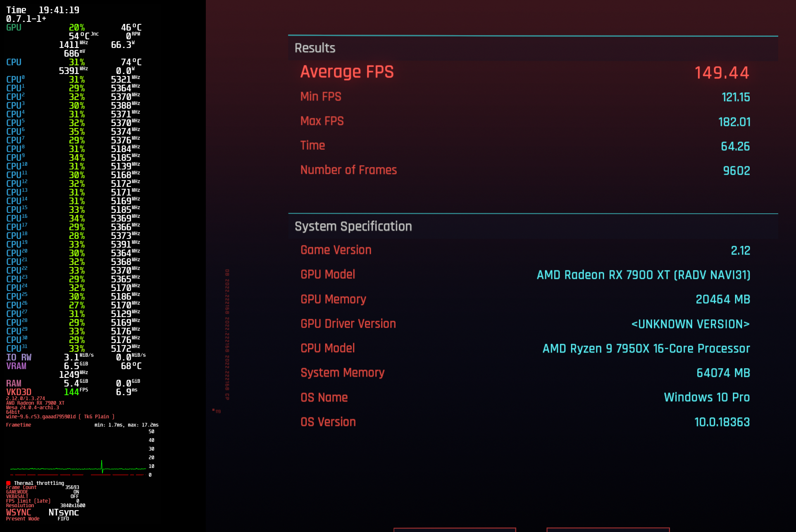
Task: Click the red Thermal throttling indicator square
Action: 8,483
